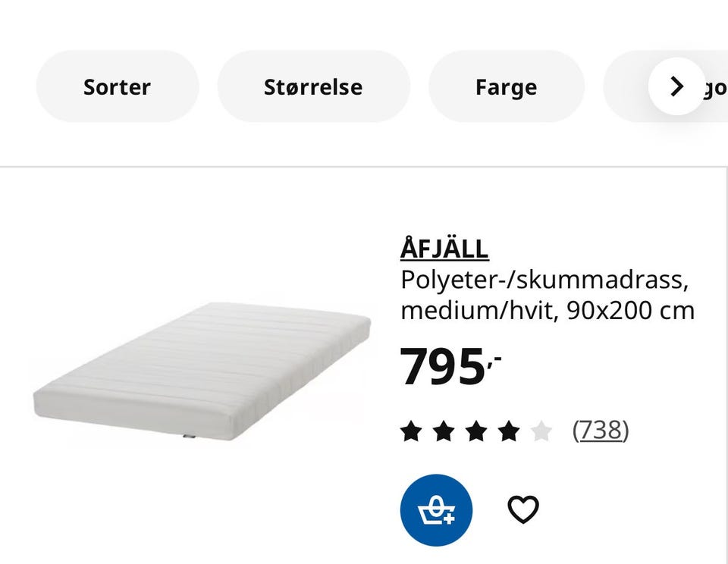Select the fourth black rating star

tap(509, 431)
